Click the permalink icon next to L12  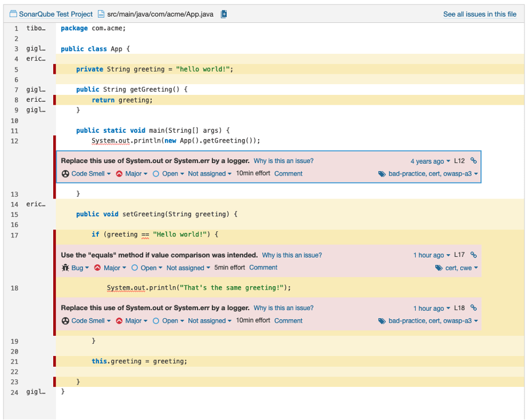click(x=473, y=161)
